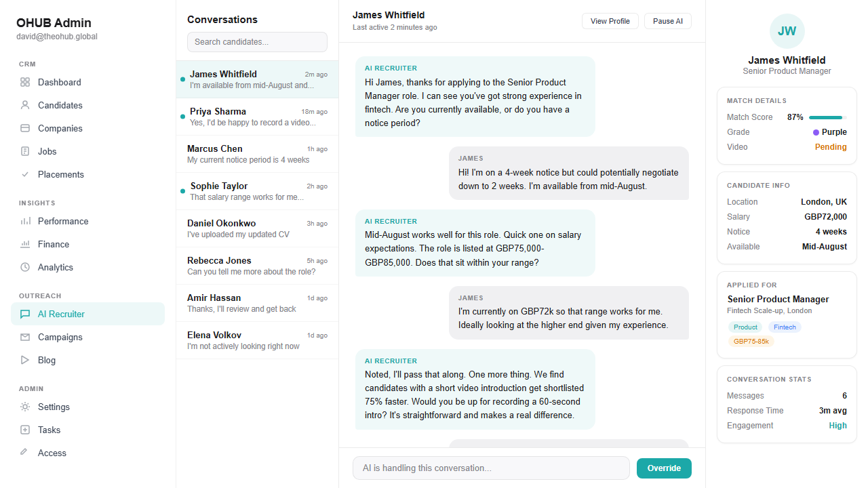This screenshot has height=488, width=868.
Task: Click the Jobs document icon
Action: [25, 151]
